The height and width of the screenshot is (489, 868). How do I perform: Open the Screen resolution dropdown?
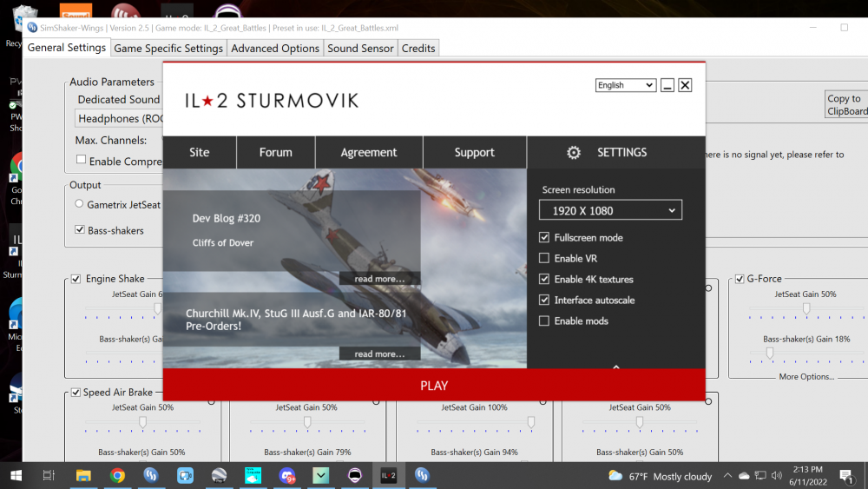pyautogui.click(x=610, y=210)
